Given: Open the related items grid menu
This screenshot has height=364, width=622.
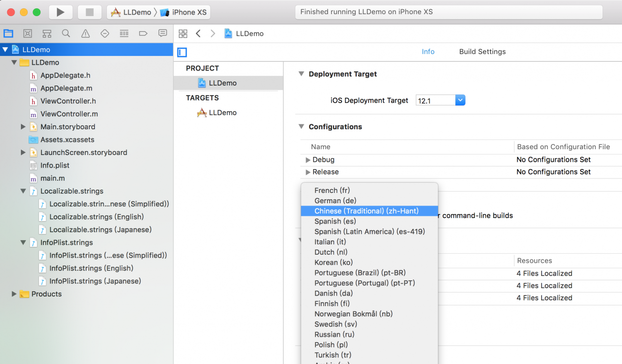Looking at the screenshot, I should (183, 34).
